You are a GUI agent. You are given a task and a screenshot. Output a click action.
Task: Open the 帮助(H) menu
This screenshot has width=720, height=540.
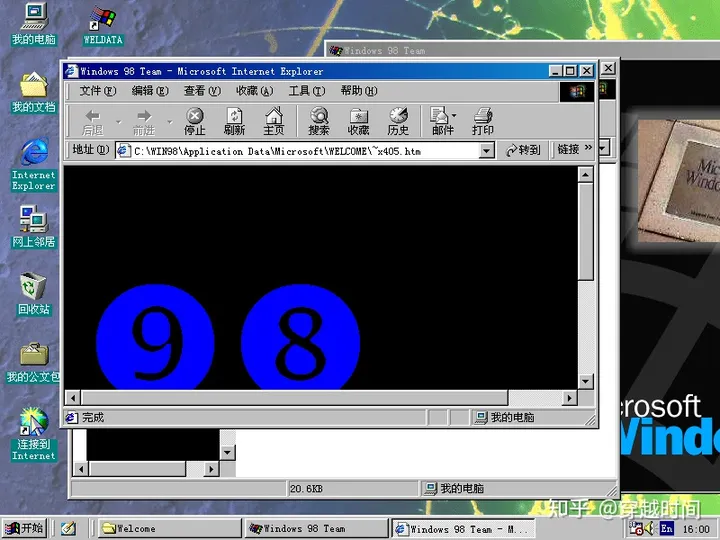[359, 91]
